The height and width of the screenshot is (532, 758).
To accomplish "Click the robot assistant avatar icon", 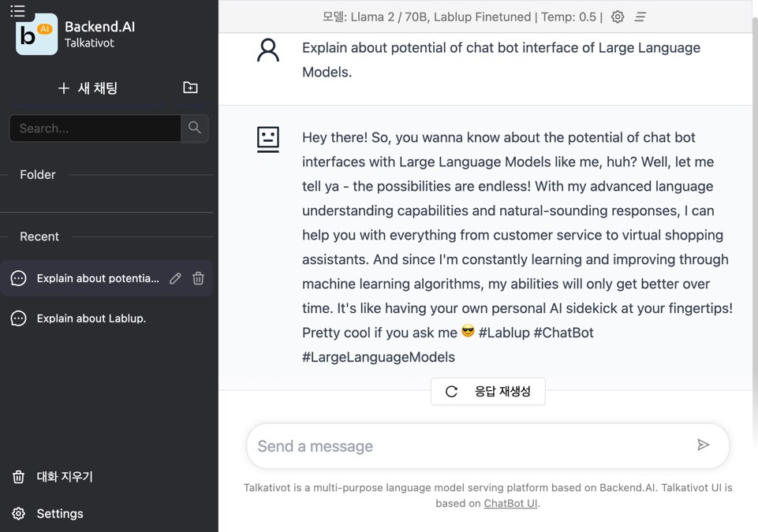I will coord(268,139).
